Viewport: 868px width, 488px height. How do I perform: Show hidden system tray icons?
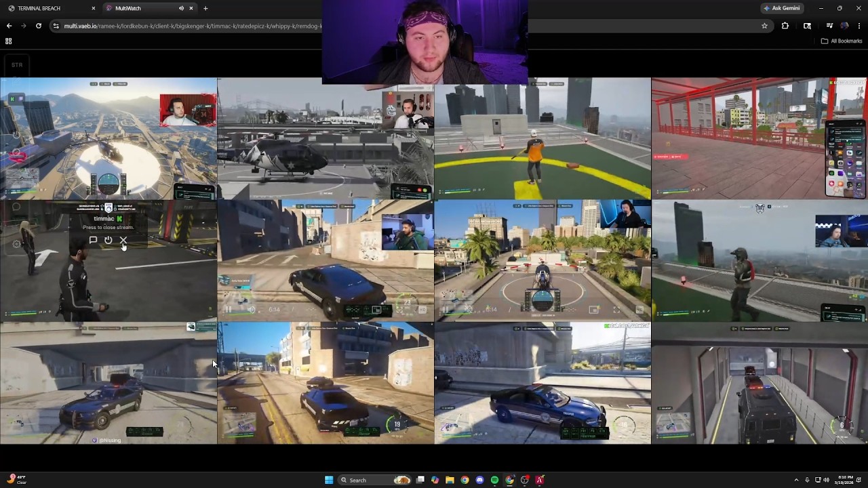[x=797, y=480]
